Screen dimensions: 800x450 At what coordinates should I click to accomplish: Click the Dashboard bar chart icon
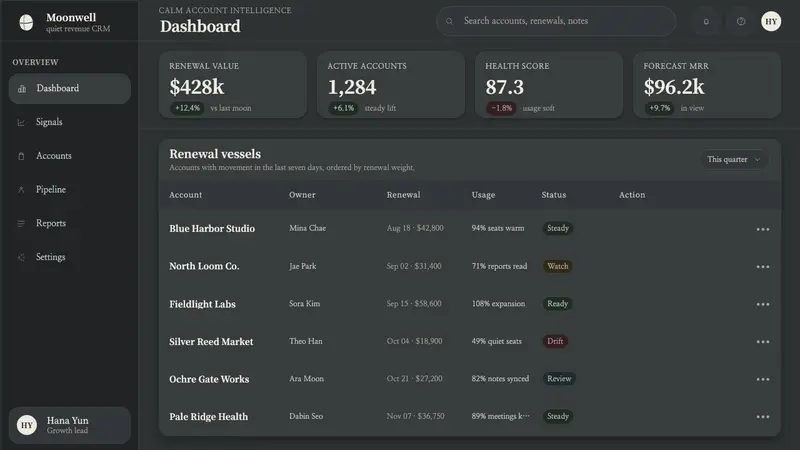[x=22, y=89]
